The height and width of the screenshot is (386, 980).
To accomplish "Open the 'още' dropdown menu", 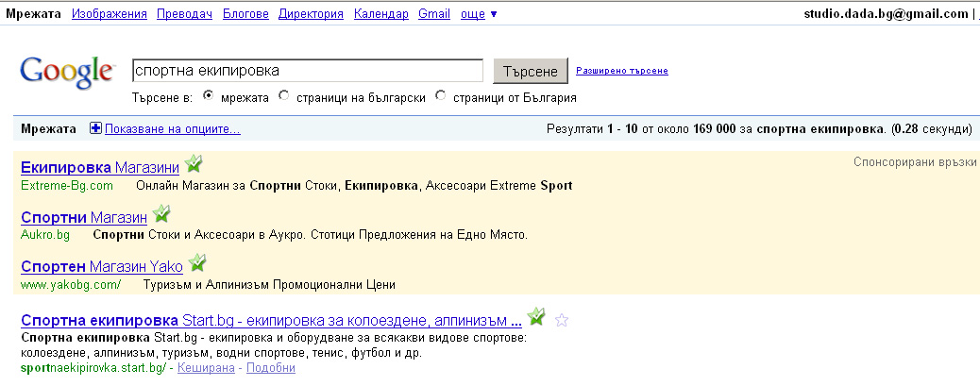I will (479, 14).
